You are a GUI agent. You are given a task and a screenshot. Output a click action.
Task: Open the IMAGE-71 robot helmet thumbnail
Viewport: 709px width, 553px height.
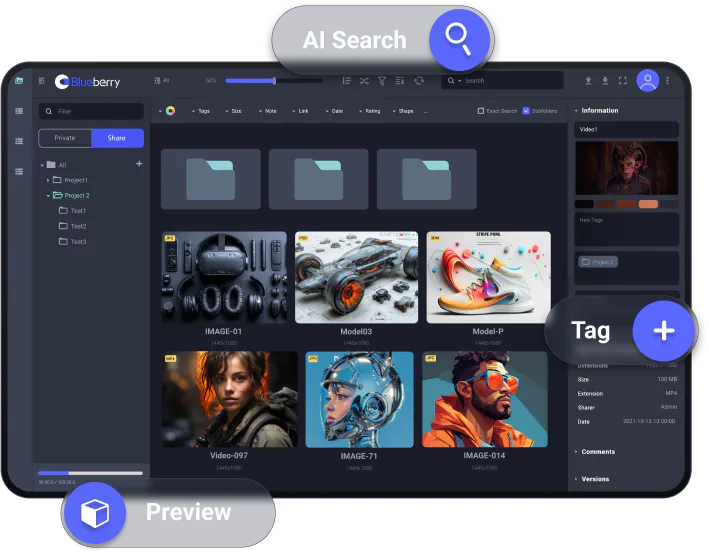pyautogui.click(x=359, y=400)
